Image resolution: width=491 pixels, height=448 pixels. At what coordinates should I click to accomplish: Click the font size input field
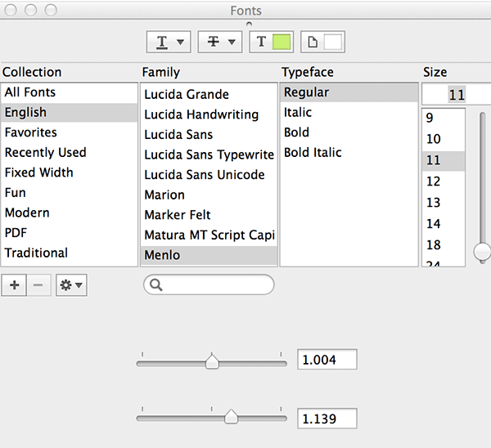pos(455,95)
